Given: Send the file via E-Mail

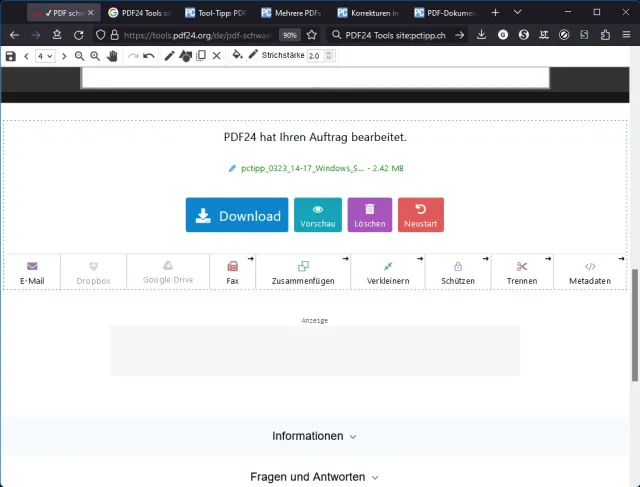Looking at the screenshot, I should click(32, 272).
